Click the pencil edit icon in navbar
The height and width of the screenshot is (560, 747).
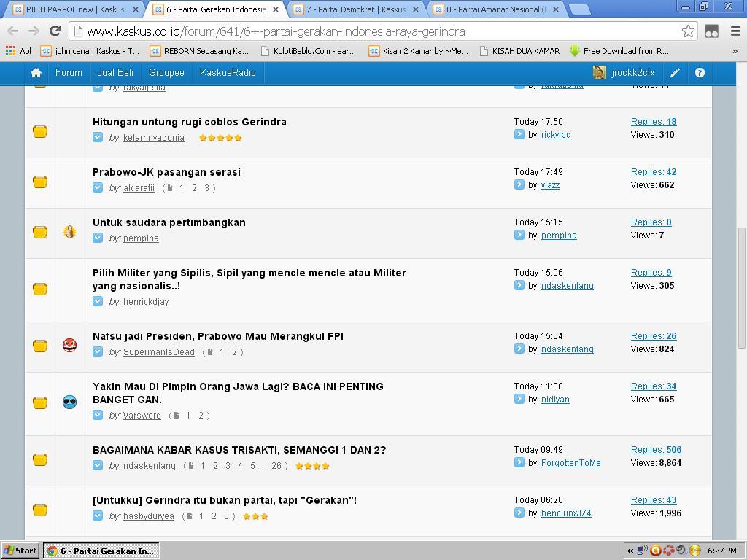(675, 72)
